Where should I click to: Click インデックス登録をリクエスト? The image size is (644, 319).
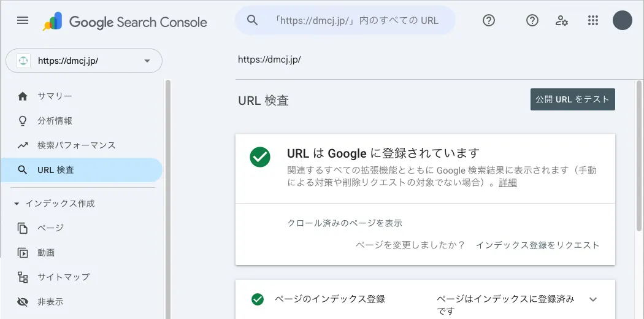[538, 245]
